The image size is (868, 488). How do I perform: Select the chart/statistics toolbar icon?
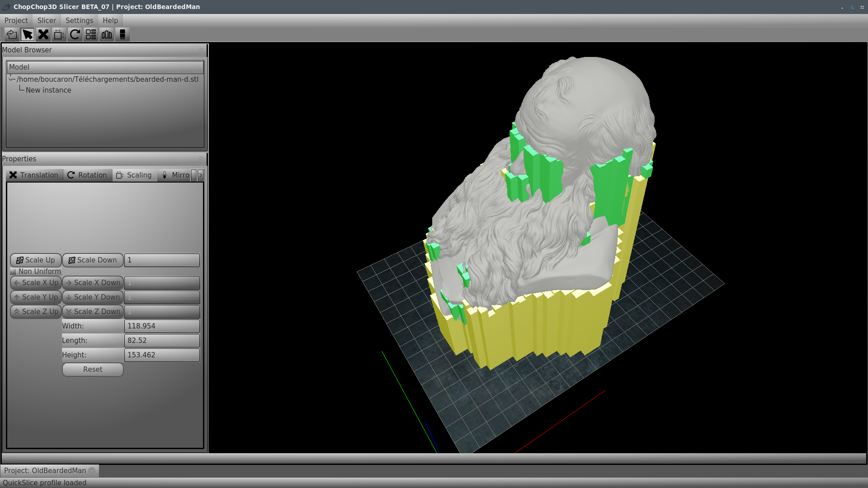(107, 34)
